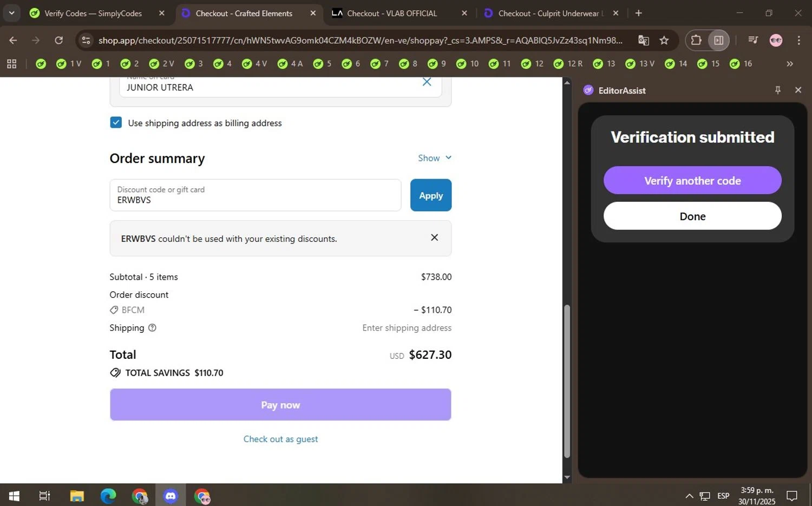Open bookmark labeled 5
The image size is (812, 506).
click(322, 64)
